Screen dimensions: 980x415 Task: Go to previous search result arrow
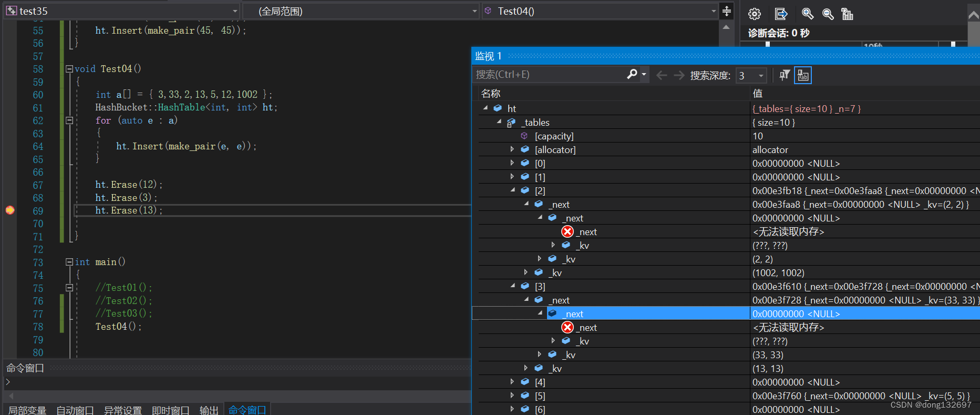[x=662, y=75]
